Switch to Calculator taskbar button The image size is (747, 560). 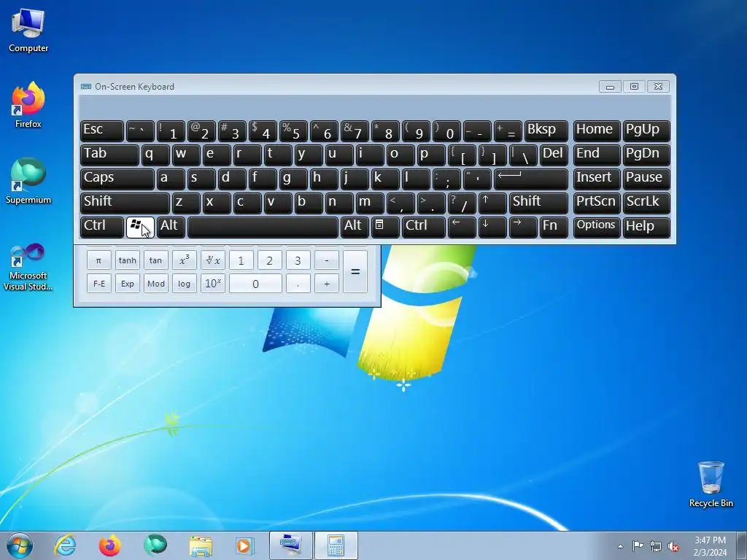(336, 545)
